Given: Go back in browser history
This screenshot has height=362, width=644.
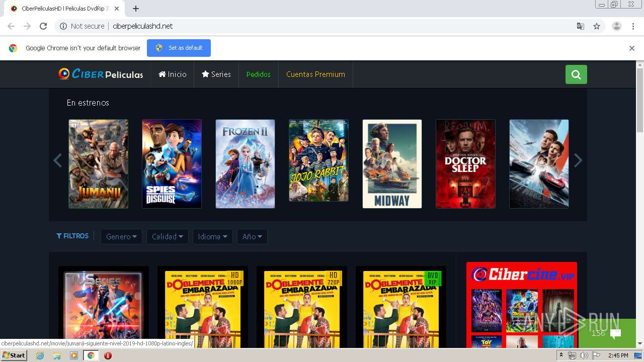Looking at the screenshot, I should pyautogui.click(x=11, y=26).
